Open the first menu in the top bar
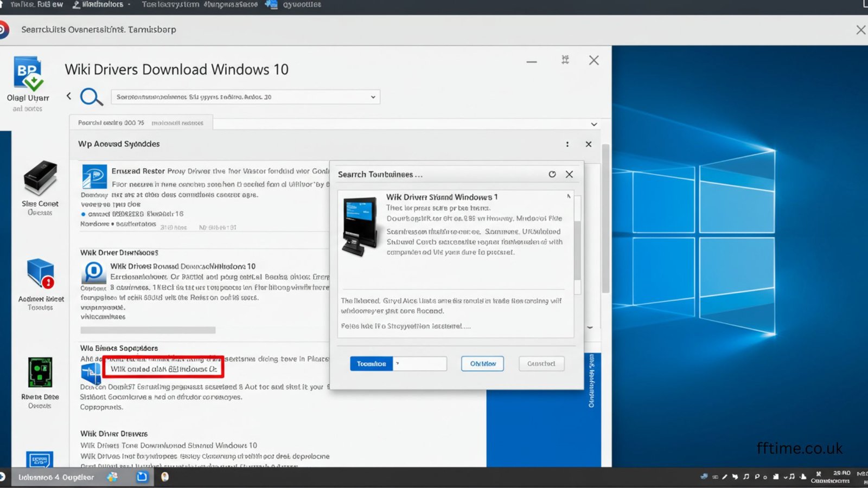The width and height of the screenshot is (868, 488). coord(36,4)
